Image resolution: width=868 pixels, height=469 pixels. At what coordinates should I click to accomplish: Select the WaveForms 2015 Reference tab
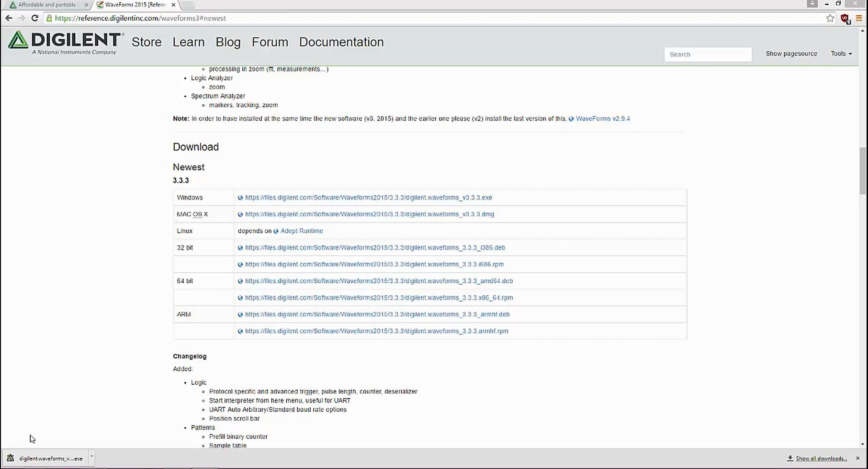[135, 5]
